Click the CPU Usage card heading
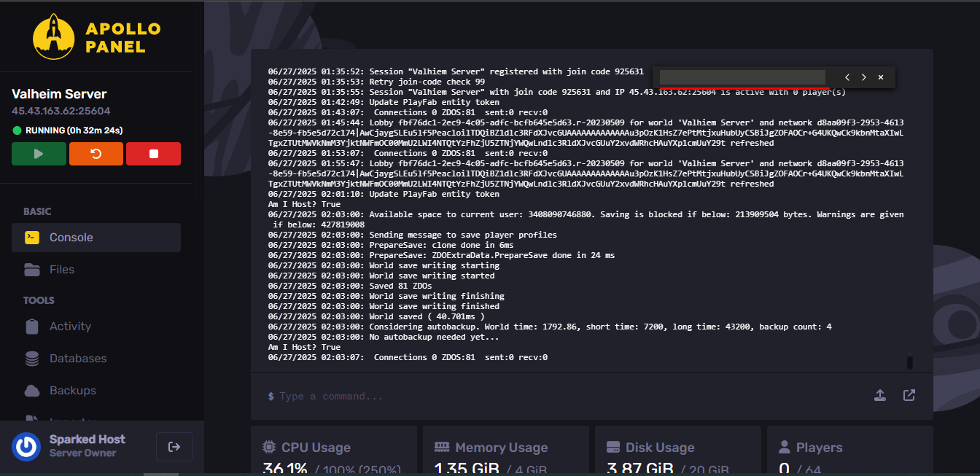Viewport: 980px width, 476px height. 316,448
